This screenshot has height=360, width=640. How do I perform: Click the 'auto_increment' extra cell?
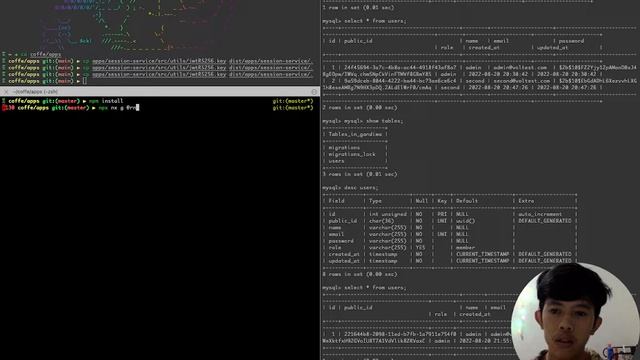(x=540, y=214)
